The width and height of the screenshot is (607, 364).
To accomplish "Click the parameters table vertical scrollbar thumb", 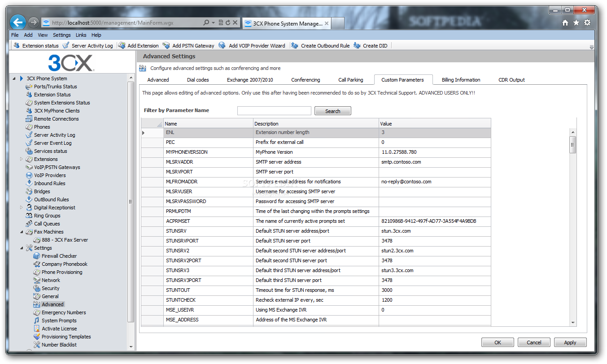I will pyautogui.click(x=572, y=145).
